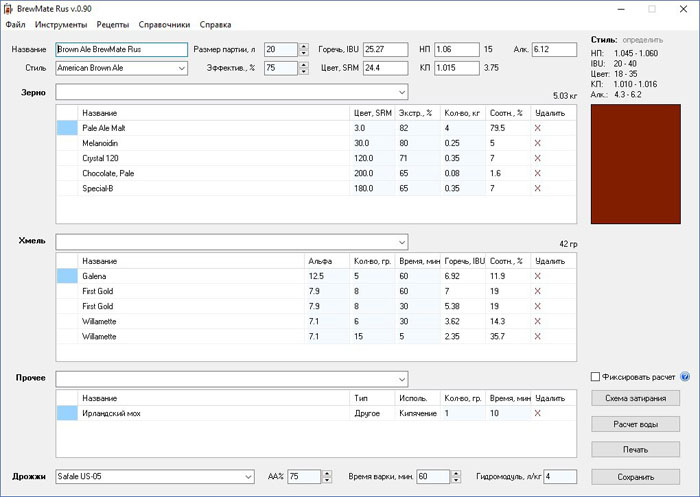The image size is (700, 497).
Task: Expand the Прочее additions combo box
Action: [x=402, y=380]
